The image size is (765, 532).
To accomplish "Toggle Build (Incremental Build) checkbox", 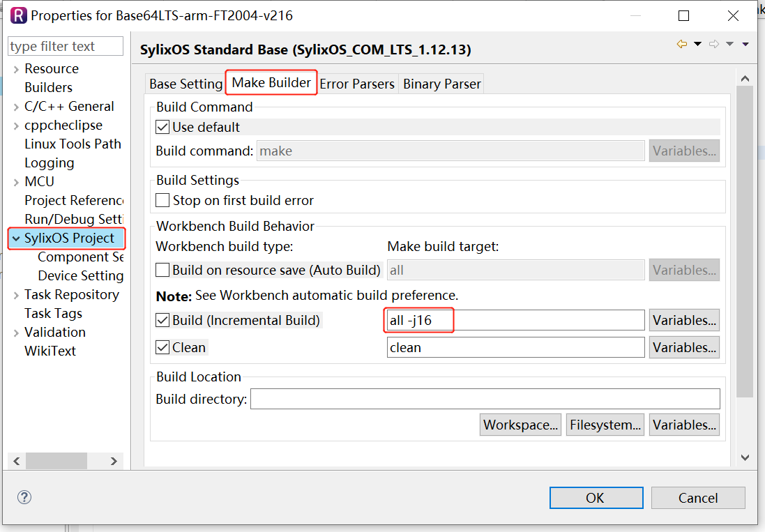I will tap(162, 320).
